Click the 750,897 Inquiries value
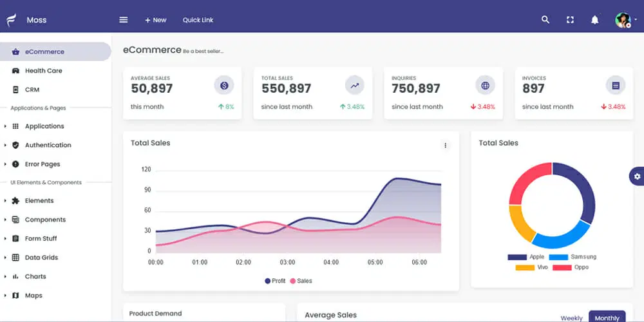Image resolution: width=644 pixels, height=322 pixels. click(x=415, y=88)
